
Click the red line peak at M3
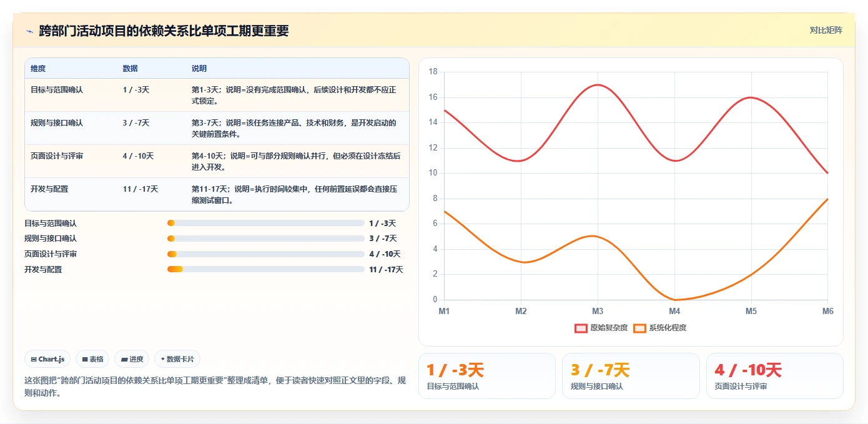tap(598, 85)
